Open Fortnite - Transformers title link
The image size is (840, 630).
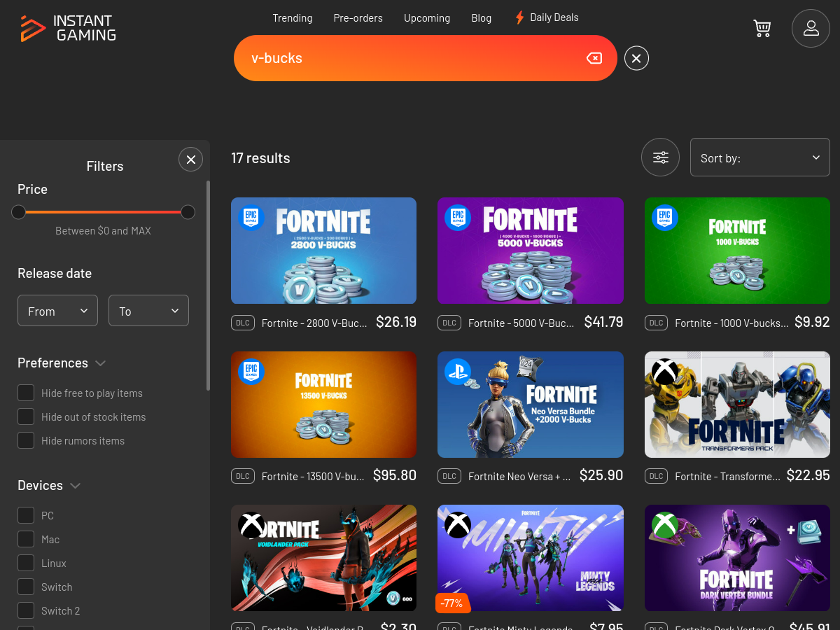tap(728, 477)
